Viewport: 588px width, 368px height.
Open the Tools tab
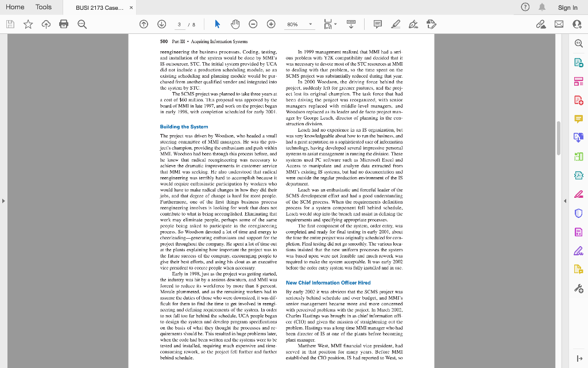pyautogui.click(x=44, y=7)
